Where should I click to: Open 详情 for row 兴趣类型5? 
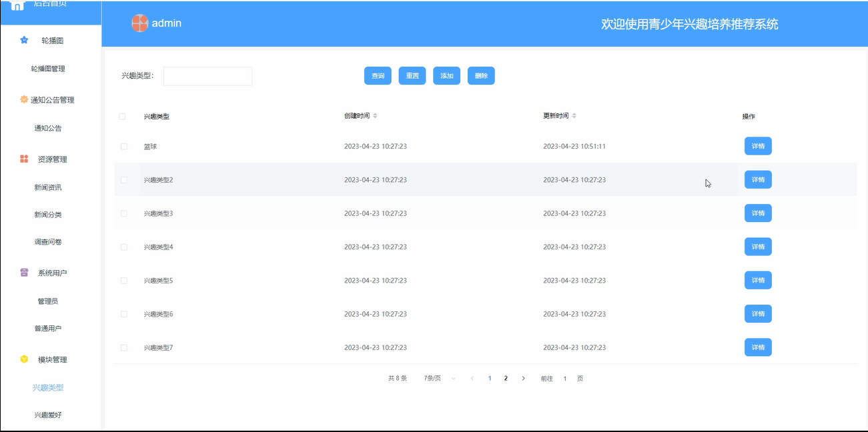[x=758, y=281]
